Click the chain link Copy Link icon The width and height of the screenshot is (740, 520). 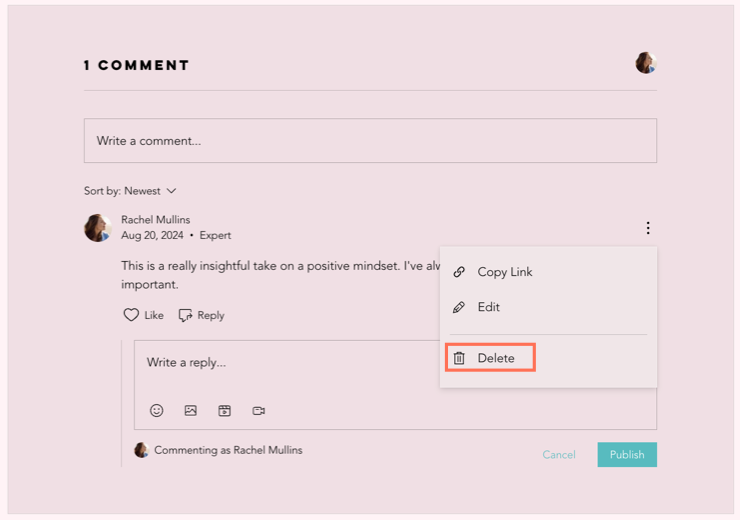coord(459,272)
